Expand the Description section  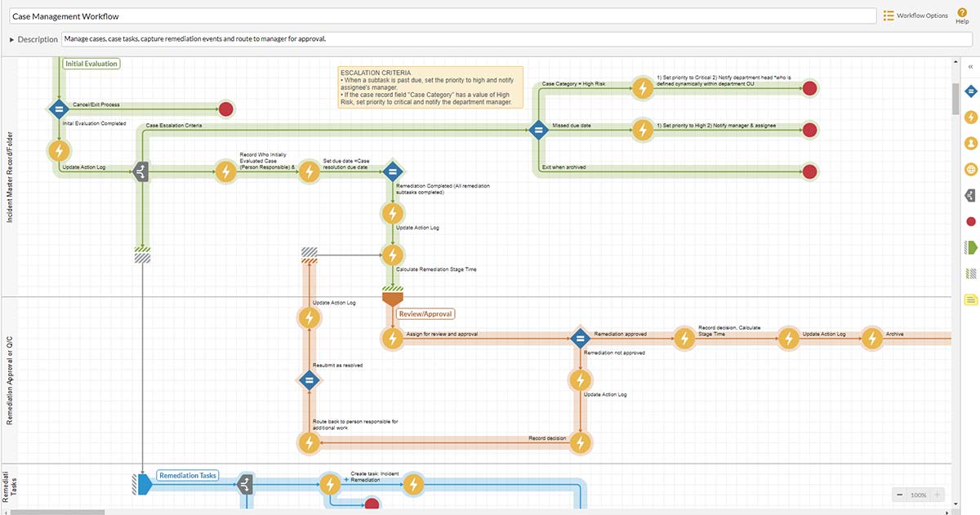click(x=11, y=39)
